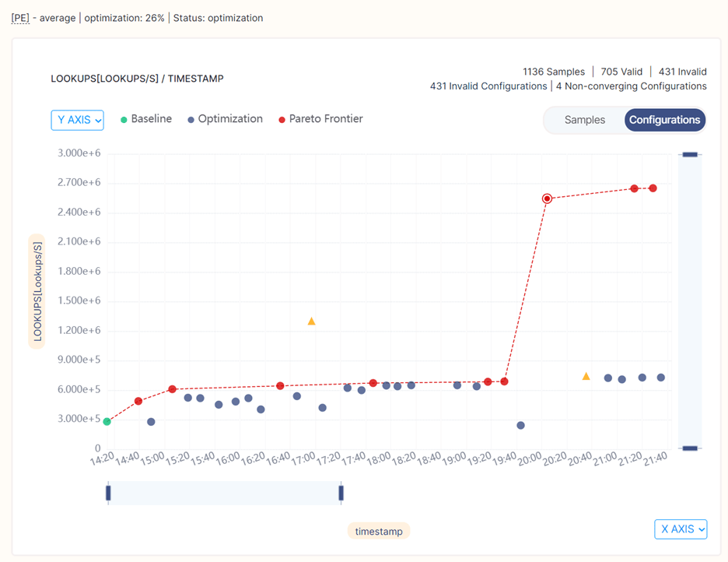Click the first red point after the baseline
Screen dimensions: 728x562
point(138,401)
